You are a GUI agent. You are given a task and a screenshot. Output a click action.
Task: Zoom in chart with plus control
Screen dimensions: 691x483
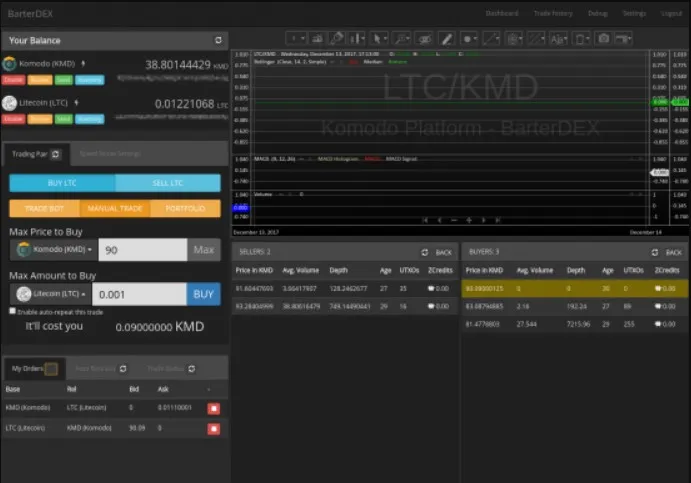[469, 220]
